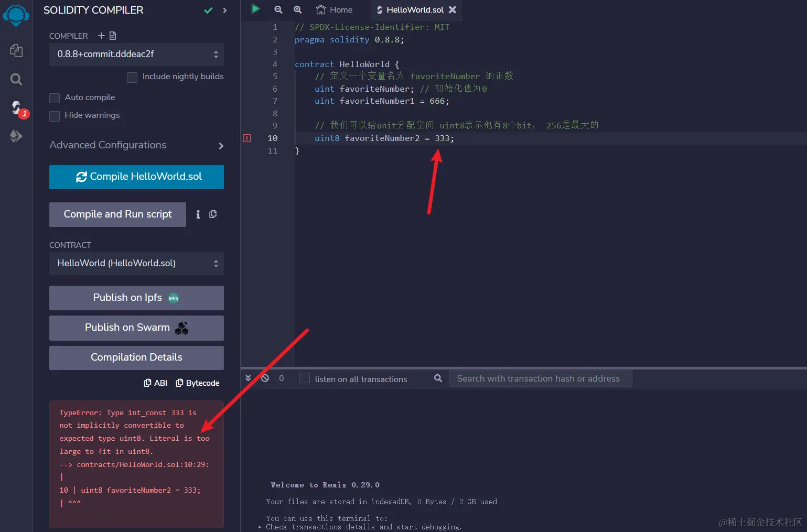Click line number 7 in the gutter
Viewport: 807px width, 532px height.
pos(275,101)
